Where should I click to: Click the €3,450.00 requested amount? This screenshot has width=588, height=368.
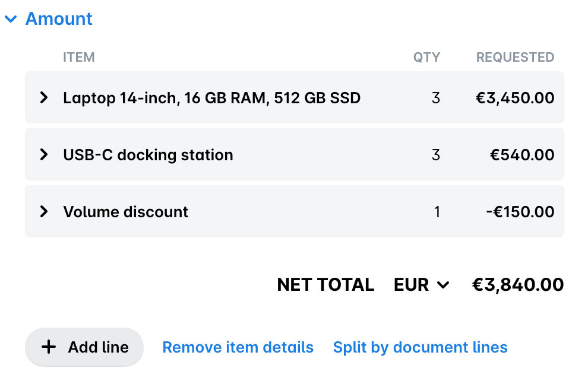click(515, 98)
